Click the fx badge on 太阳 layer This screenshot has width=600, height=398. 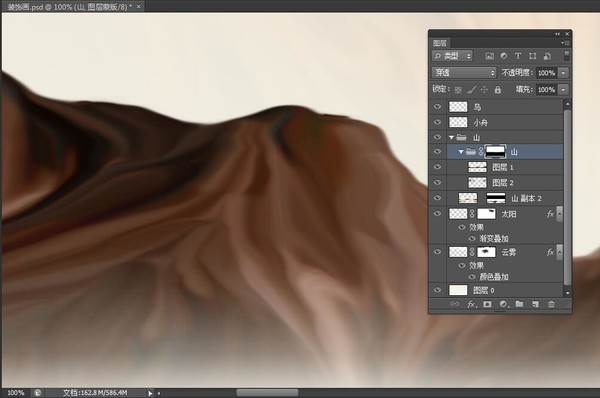coord(550,214)
